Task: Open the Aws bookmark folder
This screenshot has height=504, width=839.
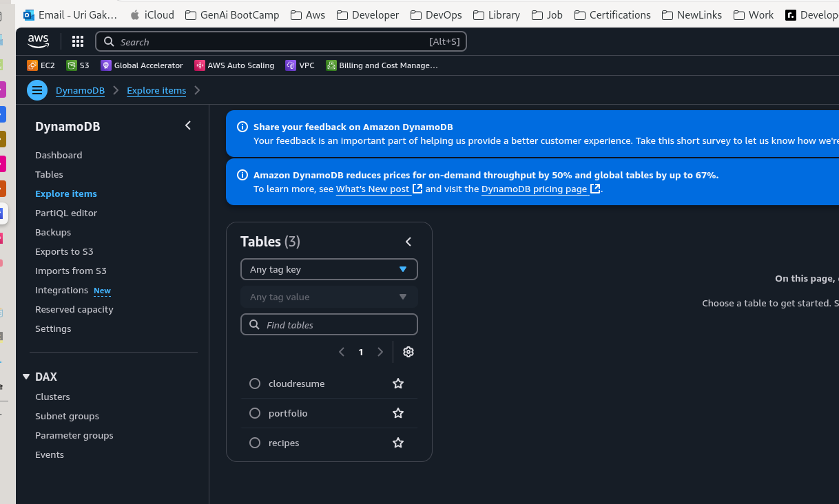Action: point(308,14)
